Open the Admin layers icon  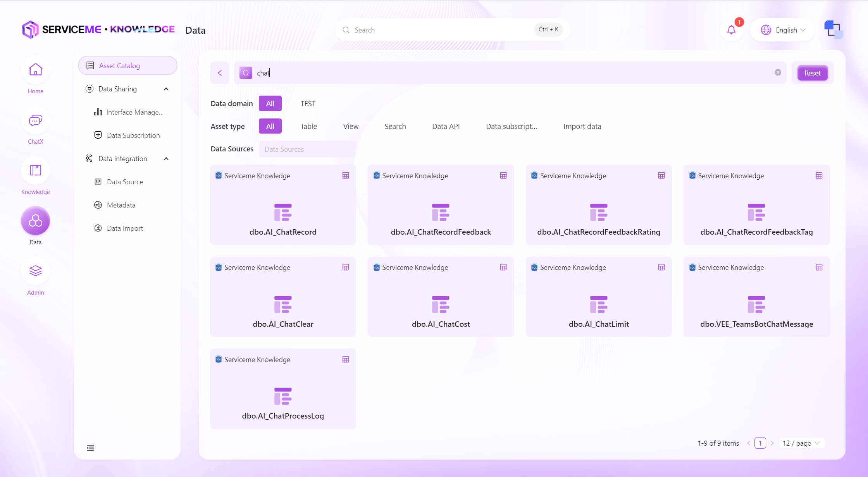[35, 271]
